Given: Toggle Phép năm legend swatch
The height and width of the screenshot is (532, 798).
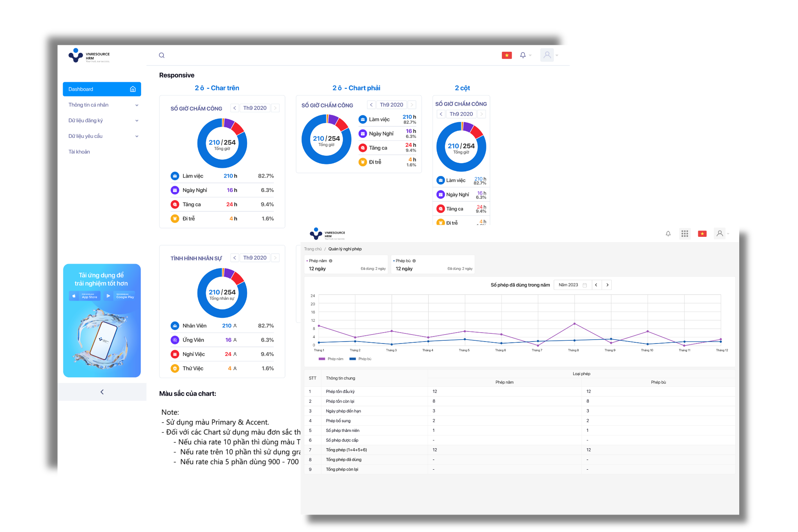Looking at the screenshot, I should point(322,359).
